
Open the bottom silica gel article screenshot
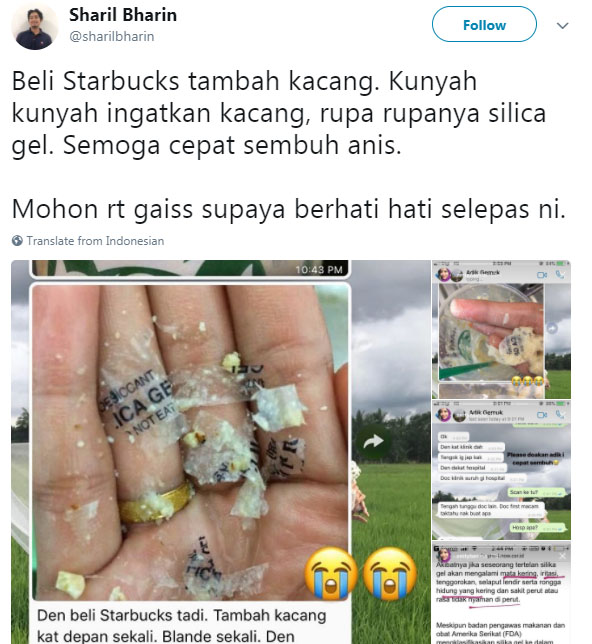click(501, 593)
